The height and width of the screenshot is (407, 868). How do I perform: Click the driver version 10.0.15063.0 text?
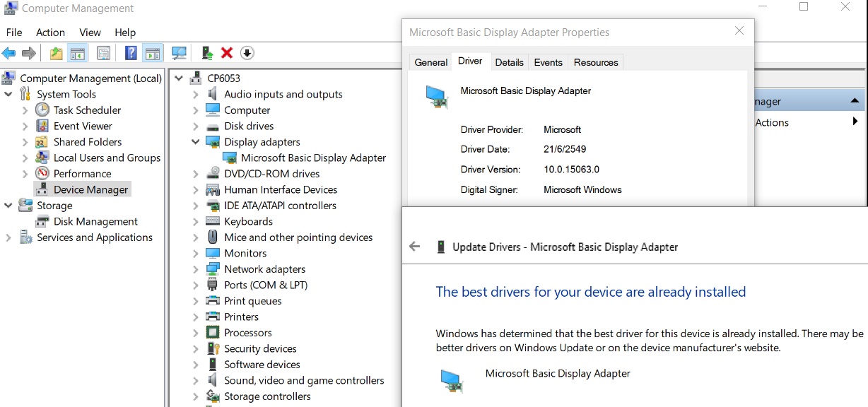click(571, 170)
